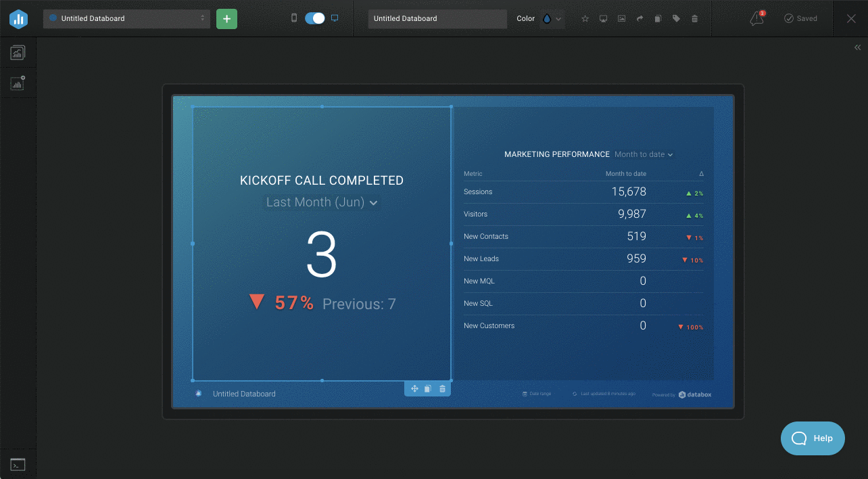Select the desktop monitor view icon
This screenshot has width=868, height=479.
[335, 18]
